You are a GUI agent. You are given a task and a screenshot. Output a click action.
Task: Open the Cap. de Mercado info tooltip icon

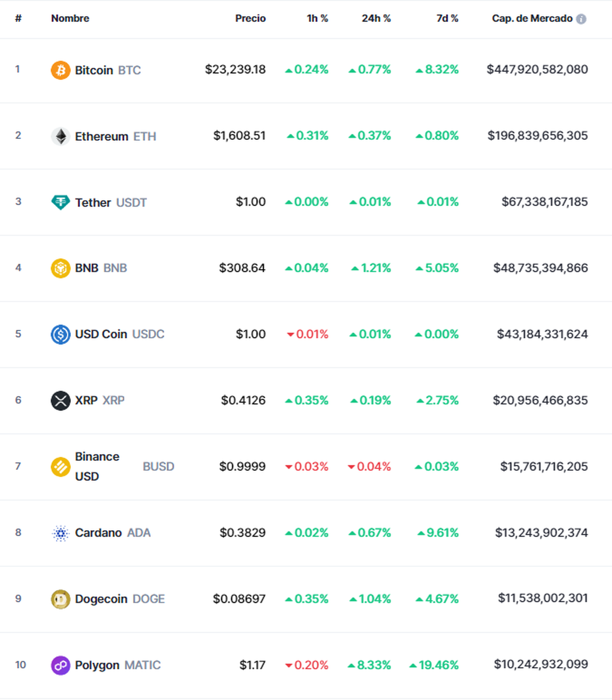pyautogui.click(x=582, y=18)
